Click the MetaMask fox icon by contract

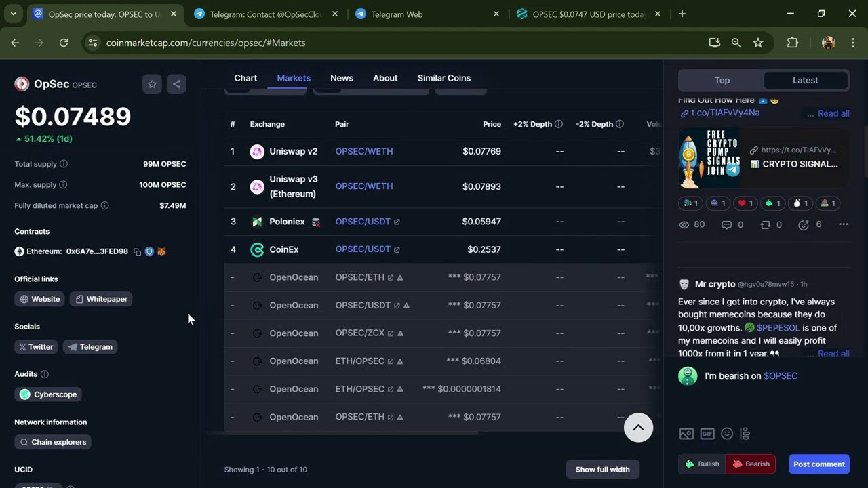point(161,251)
